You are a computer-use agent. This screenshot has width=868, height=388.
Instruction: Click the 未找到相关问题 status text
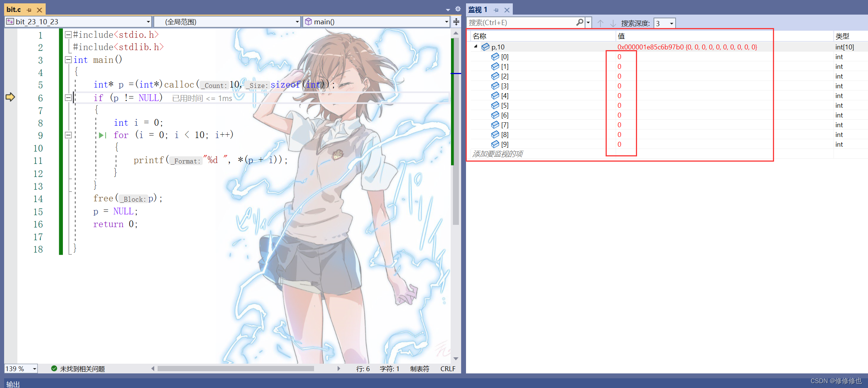coord(82,369)
